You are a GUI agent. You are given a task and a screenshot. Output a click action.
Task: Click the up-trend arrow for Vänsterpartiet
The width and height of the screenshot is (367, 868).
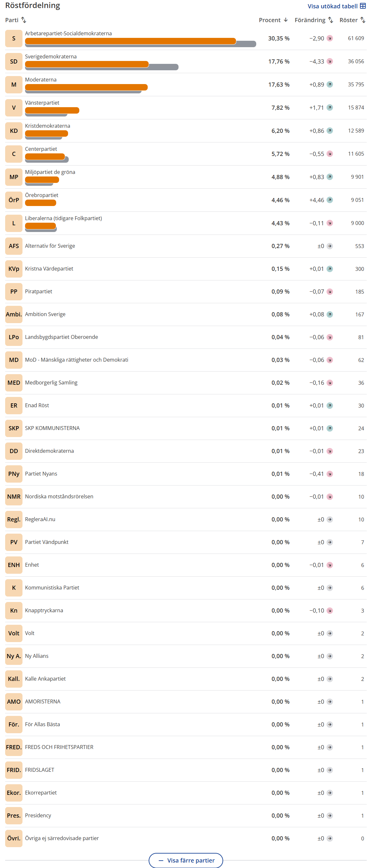tap(329, 107)
